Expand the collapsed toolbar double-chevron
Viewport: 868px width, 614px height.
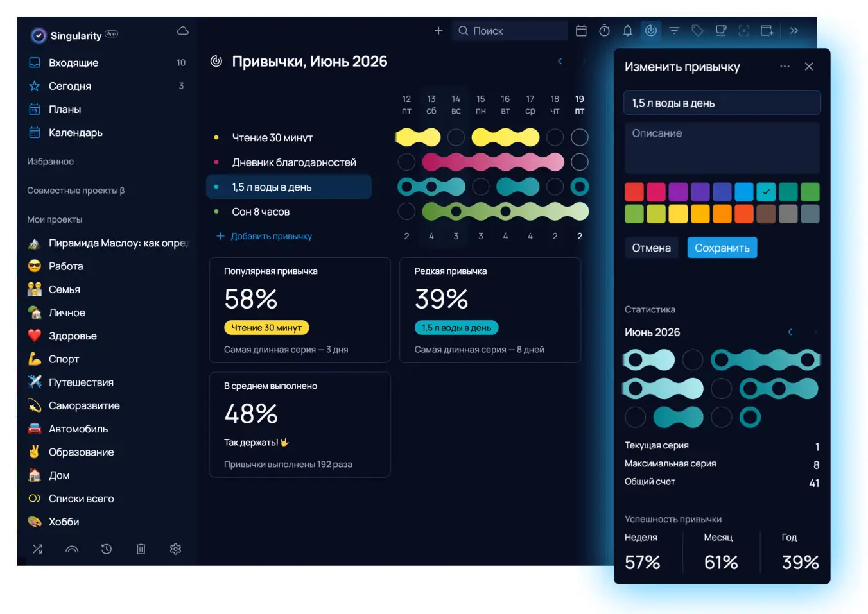[x=794, y=31]
